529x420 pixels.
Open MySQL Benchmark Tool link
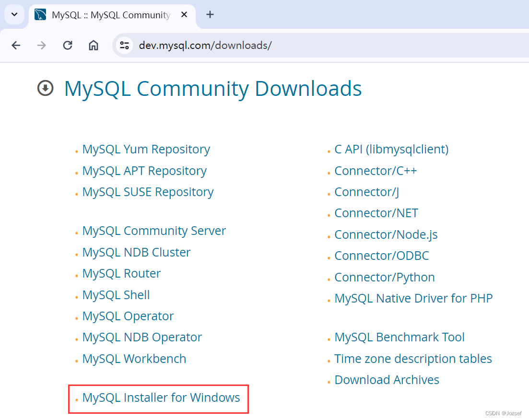(x=400, y=338)
